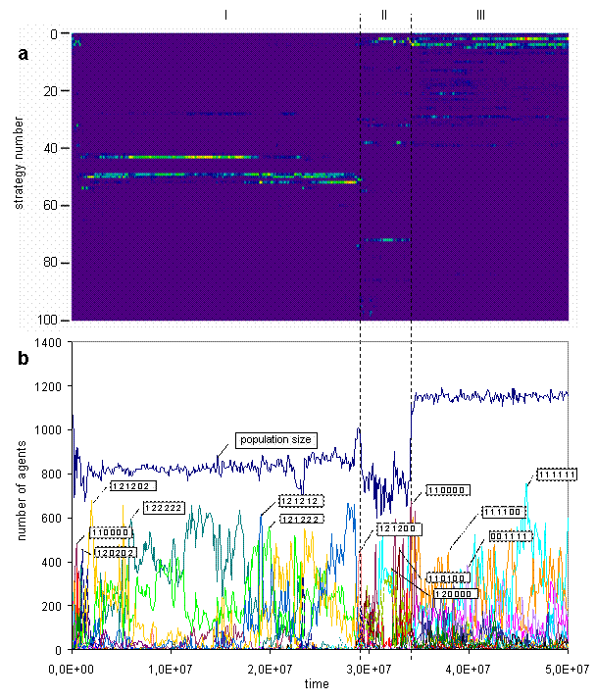Click the 'population size' label
Viewport: 596px width, 700px height.
click(276, 440)
